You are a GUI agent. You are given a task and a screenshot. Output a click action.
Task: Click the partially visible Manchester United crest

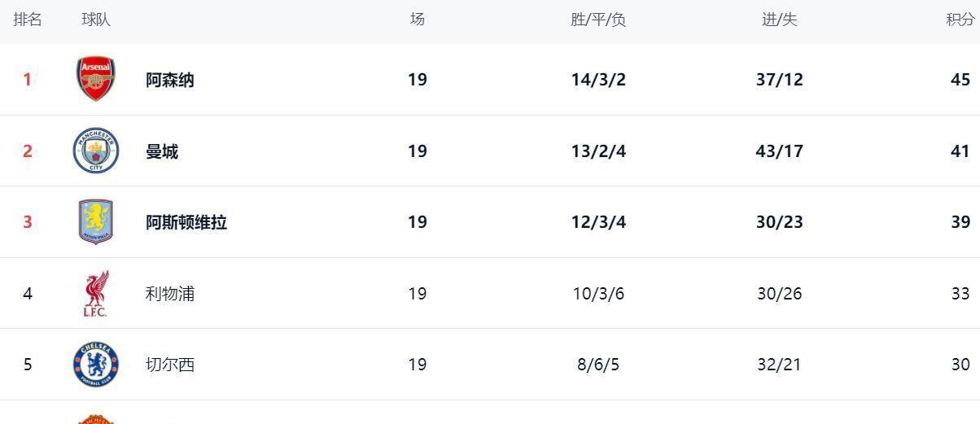(x=96, y=418)
